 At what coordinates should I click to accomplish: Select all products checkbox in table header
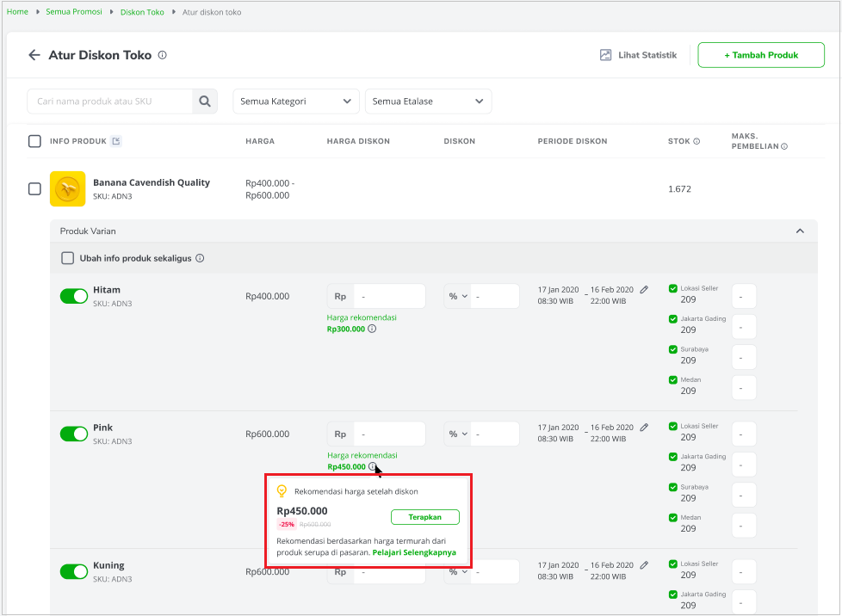click(x=34, y=141)
